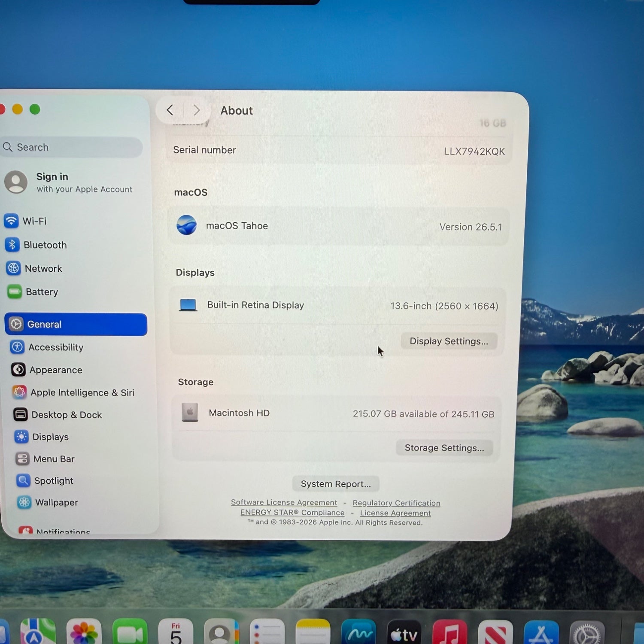Viewport: 644px width, 644px height.
Task: Click the Serial number label
Action: tap(205, 150)
